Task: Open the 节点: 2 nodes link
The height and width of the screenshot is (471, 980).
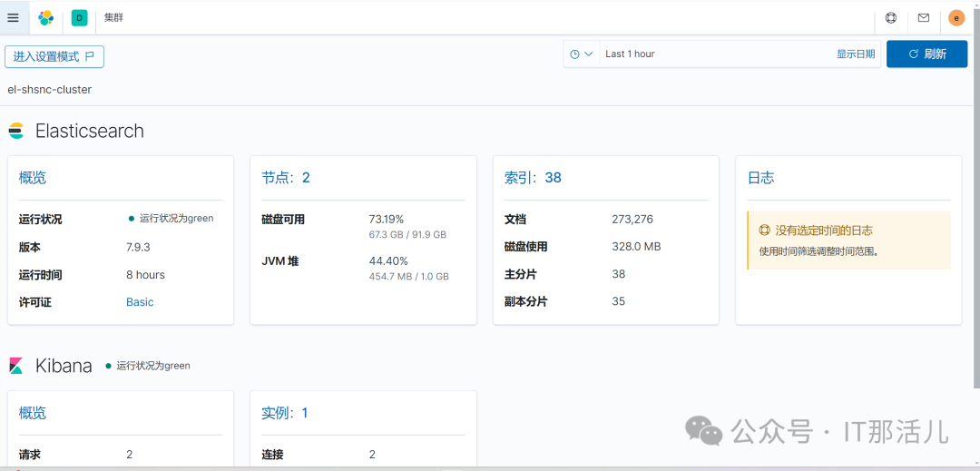Action: [286, 177]
